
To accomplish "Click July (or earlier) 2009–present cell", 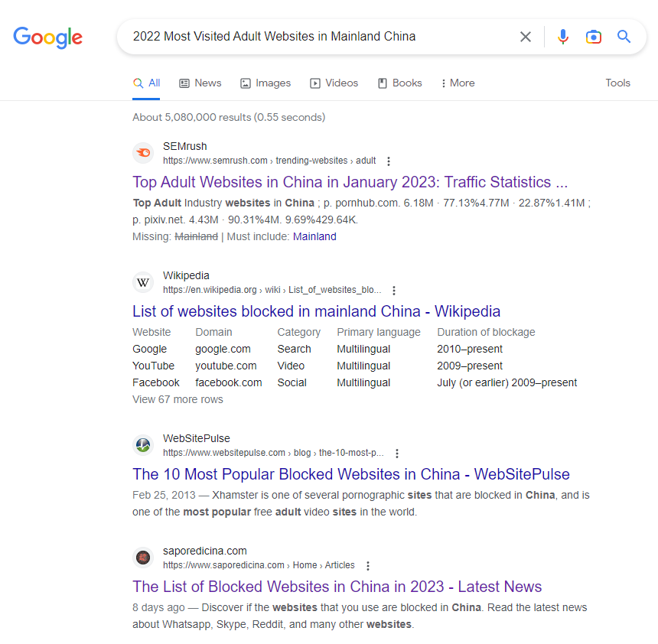I will (507, 382).
